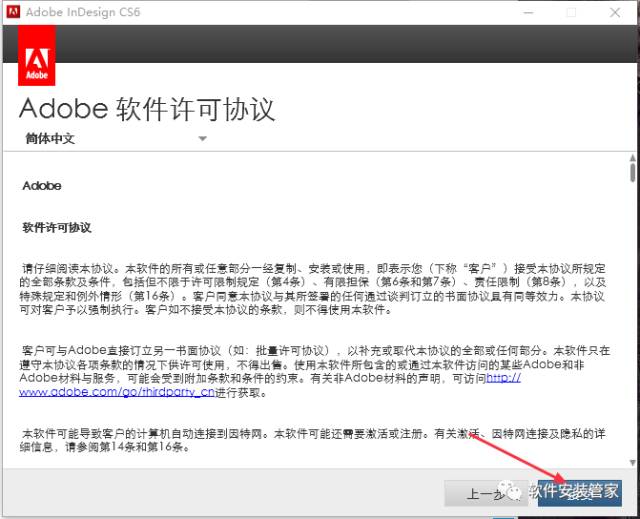Image resolution: width=640 pixels, height=519 pixels.
Task: Click the scrollbar down arrow
Action: (x=632, y=462)
